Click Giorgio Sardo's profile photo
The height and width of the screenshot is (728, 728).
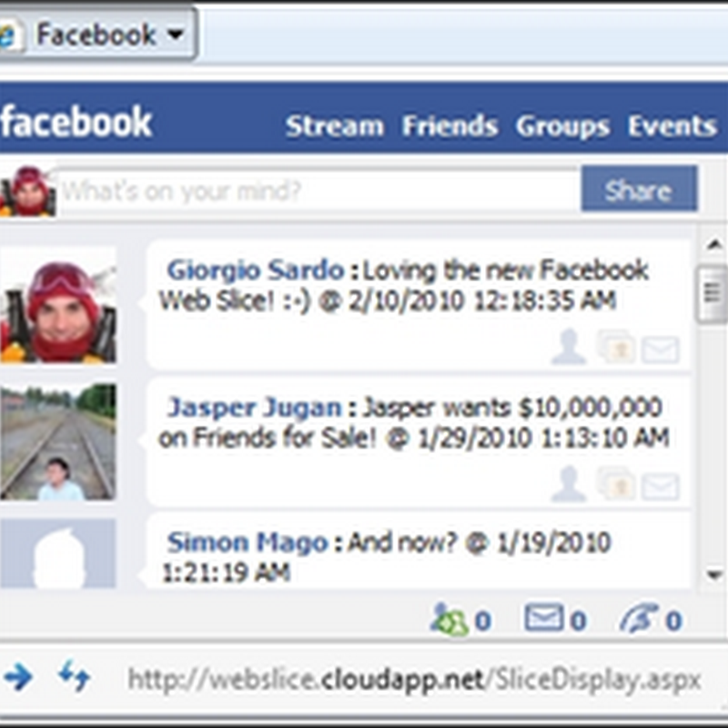[58, 305]
